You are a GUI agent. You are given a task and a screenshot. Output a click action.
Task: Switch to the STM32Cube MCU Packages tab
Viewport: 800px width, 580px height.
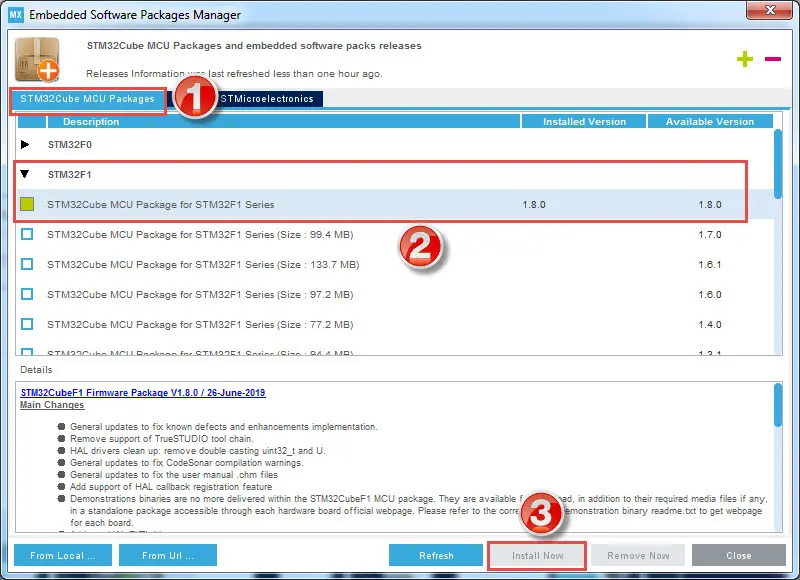[88, 99]
